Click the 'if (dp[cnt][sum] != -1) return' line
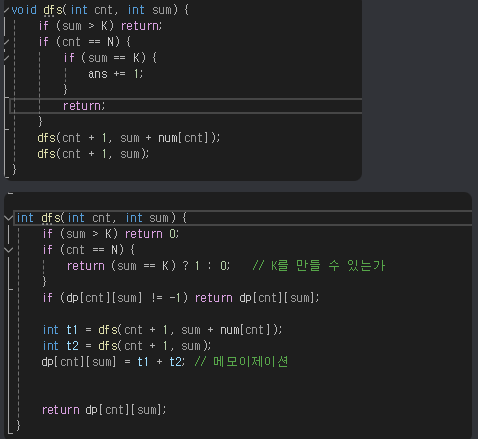The image size is (478, 439). (x=181, y=298)
